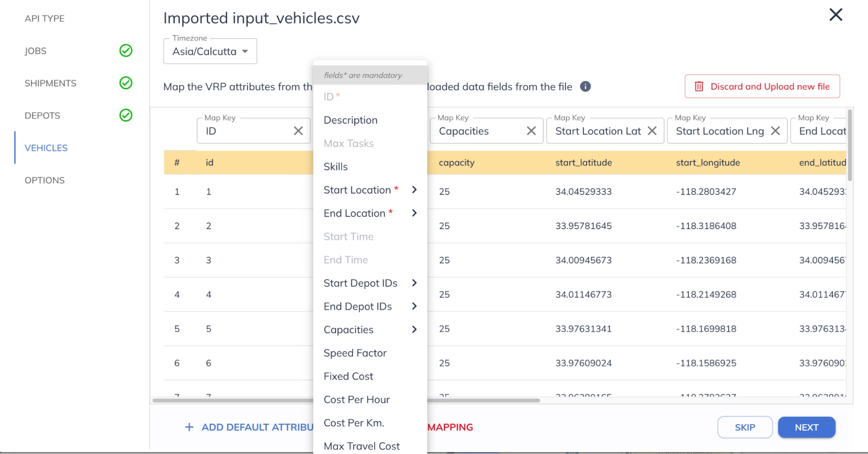Viewport: 868px width, 454px height.
Task: Click the capacity column header
Action: [x=456, y=162]
